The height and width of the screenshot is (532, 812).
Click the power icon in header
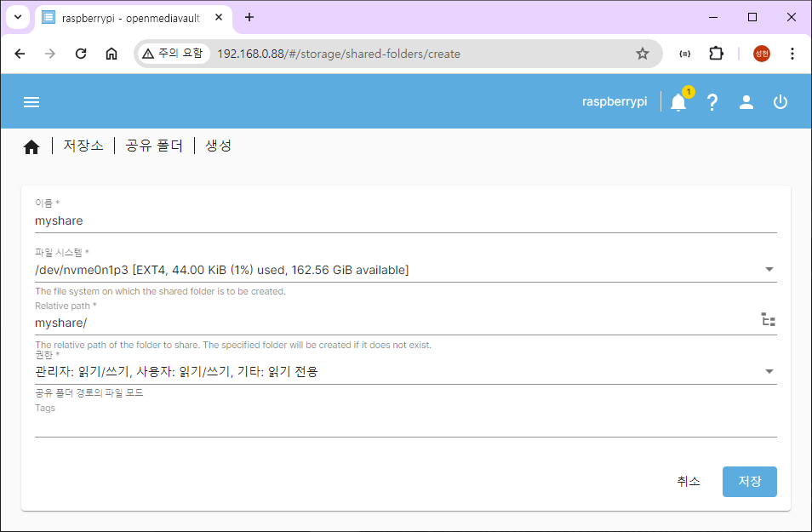click(x=781, y=102)
